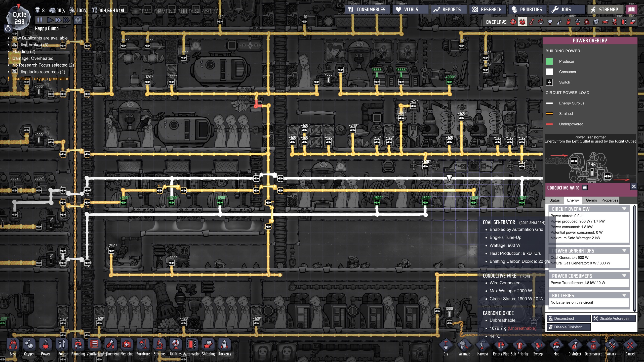Open the Ventilation build category
Screen dimensions: 644x362
pos(94,347)
